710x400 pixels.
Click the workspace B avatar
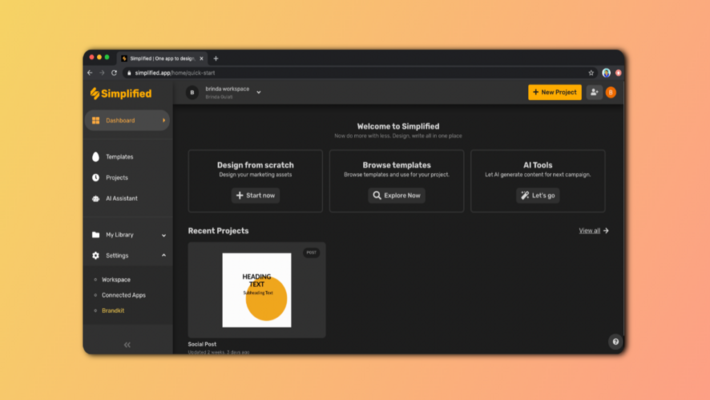click(x=192, y=92)
